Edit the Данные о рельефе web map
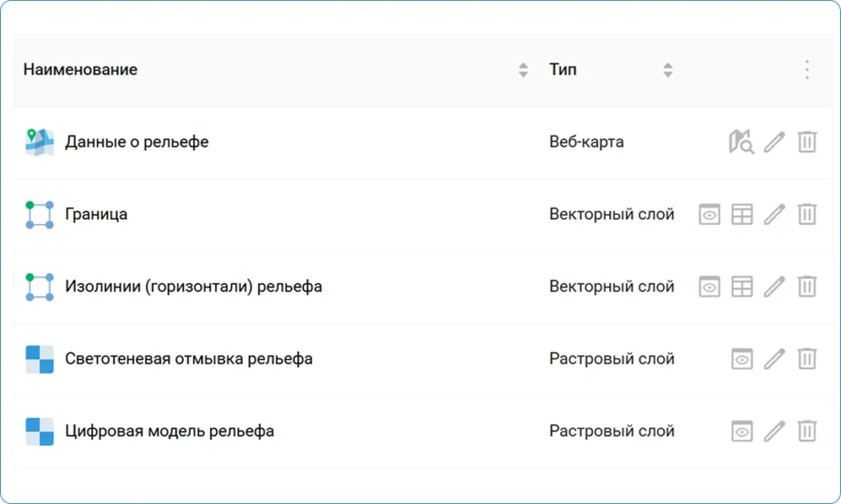Viewport: 841px width, 504px height. 774,142
